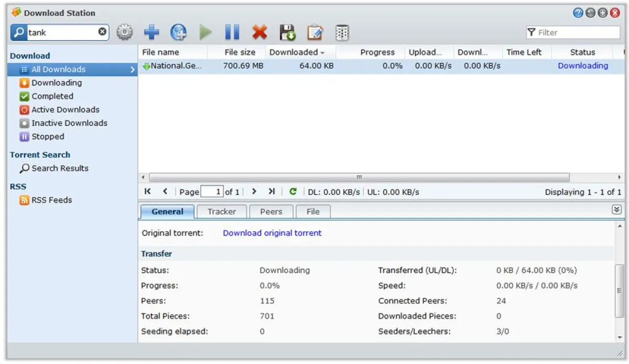The image size is (629, 364).
Task: Open the settings gear icon
Action: click(x=124, y=32)
